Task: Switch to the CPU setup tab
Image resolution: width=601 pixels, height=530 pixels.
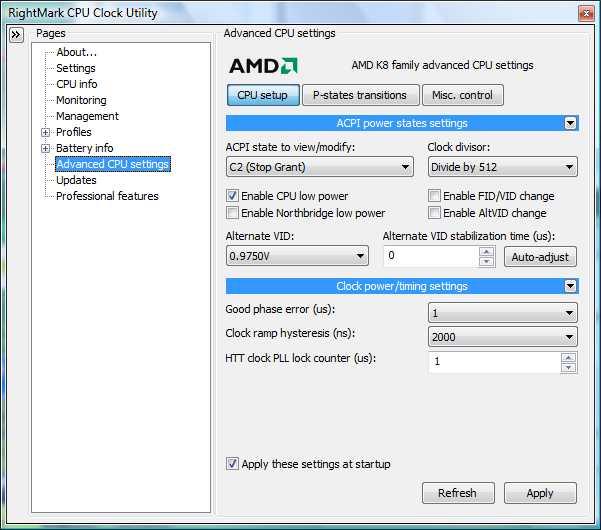Action: coord(263,95)
